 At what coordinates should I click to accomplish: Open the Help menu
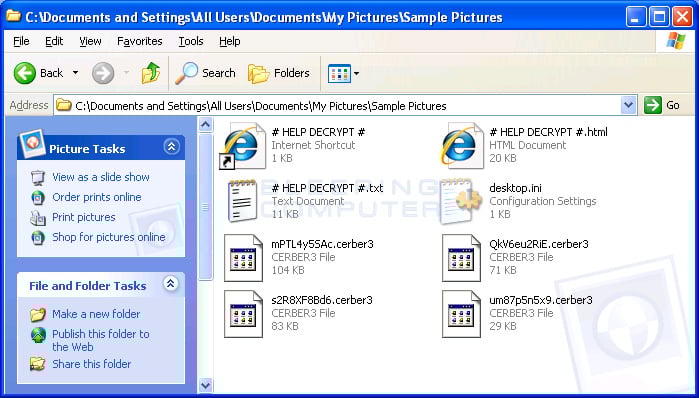tap(230, 41)
